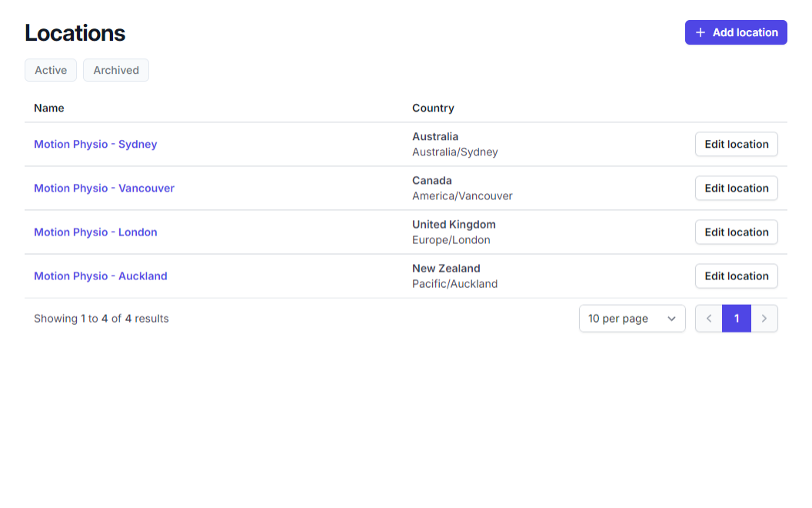Edit location for the London row
This screenshot has width=812, height=508.
[x=736, y=232]
